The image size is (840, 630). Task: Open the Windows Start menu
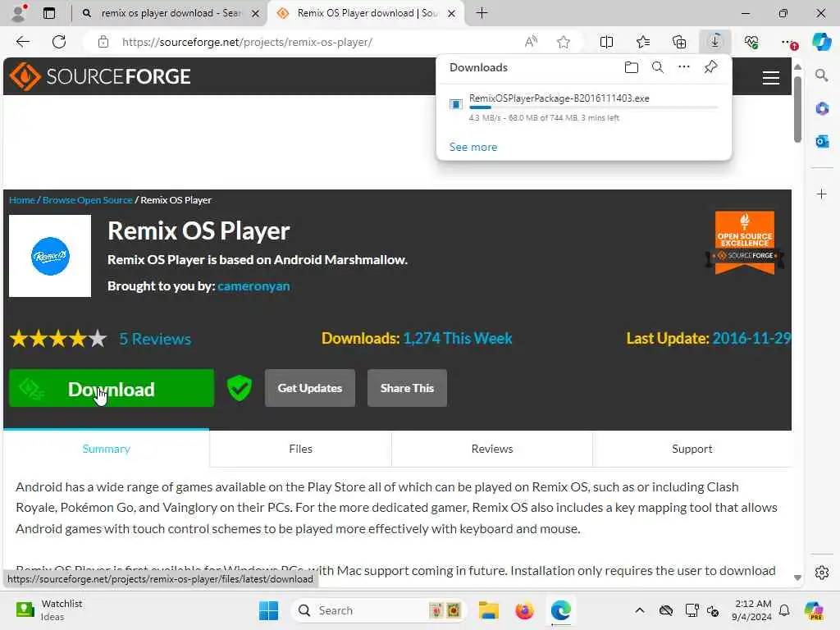click(x=268, y=610)
